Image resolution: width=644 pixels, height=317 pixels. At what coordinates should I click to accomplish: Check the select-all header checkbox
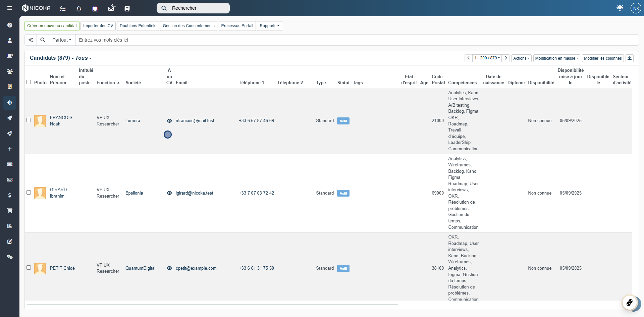tap(29, 82)
